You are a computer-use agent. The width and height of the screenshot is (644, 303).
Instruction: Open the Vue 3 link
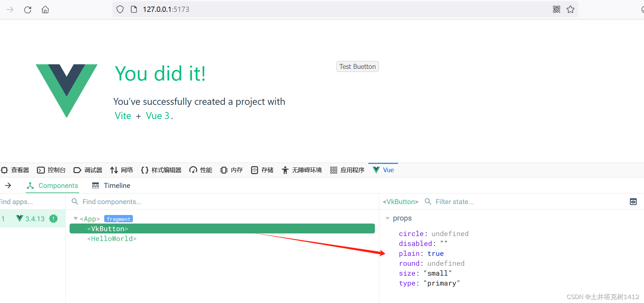(x=158, y=116)
